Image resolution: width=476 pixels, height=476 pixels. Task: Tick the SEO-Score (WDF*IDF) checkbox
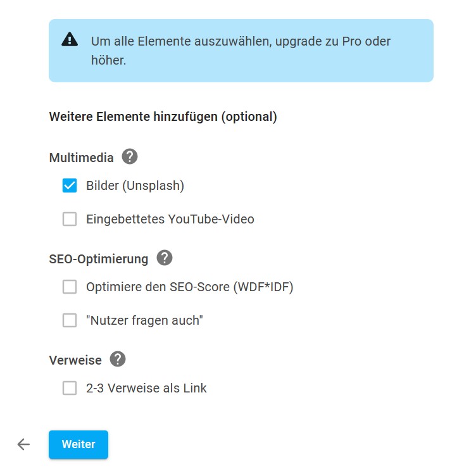point(70,287)
